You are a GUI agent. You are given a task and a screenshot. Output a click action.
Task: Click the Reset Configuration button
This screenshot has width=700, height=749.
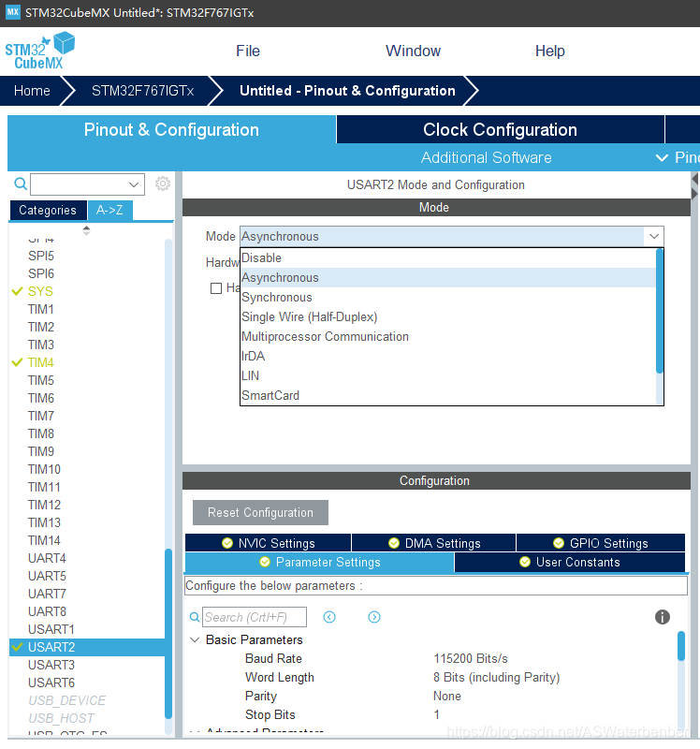click(x=260, y=512)
